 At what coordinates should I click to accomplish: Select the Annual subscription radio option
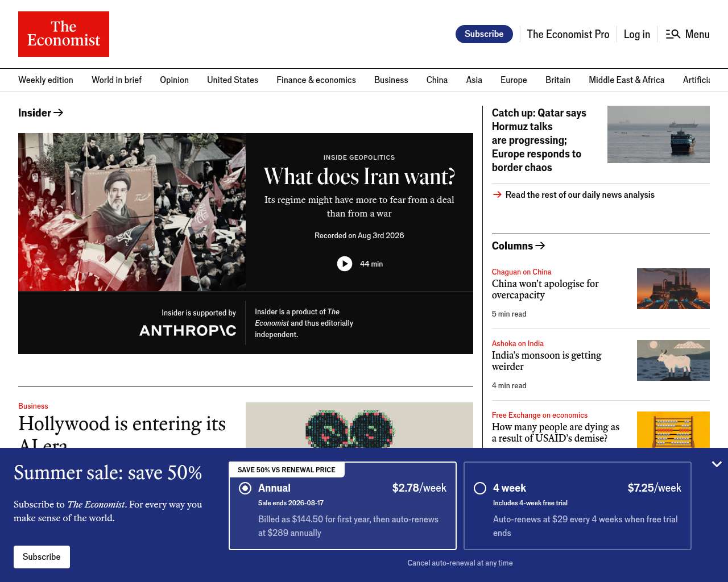(245, 488)
